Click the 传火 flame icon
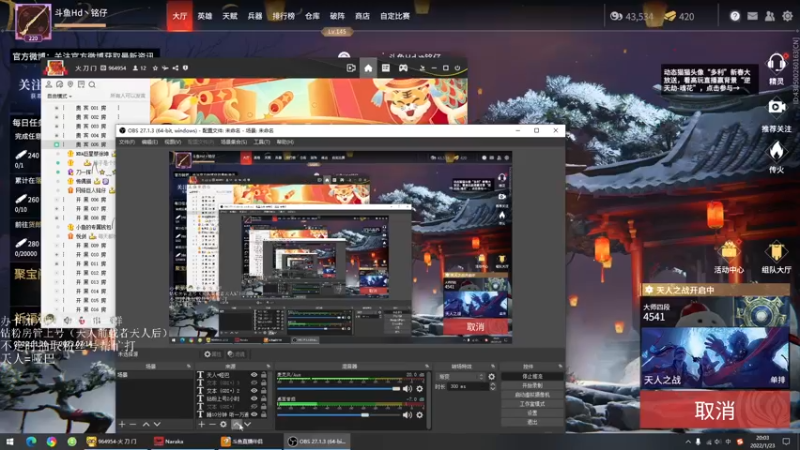Image resolution: width=800 pixels, height=450 pixels. pos(777,152)
